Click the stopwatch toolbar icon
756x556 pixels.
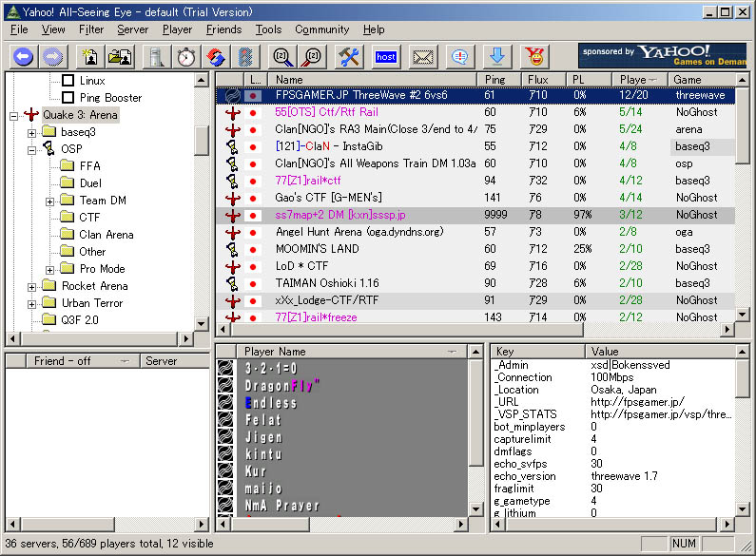pos(186,57)
